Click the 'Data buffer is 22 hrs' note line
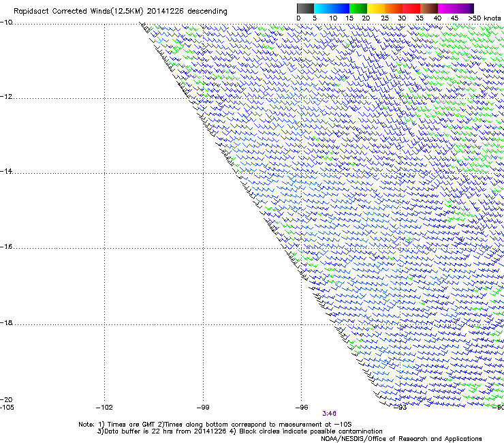The height and width of the screenshot is (443, 504). coord(240,431)
